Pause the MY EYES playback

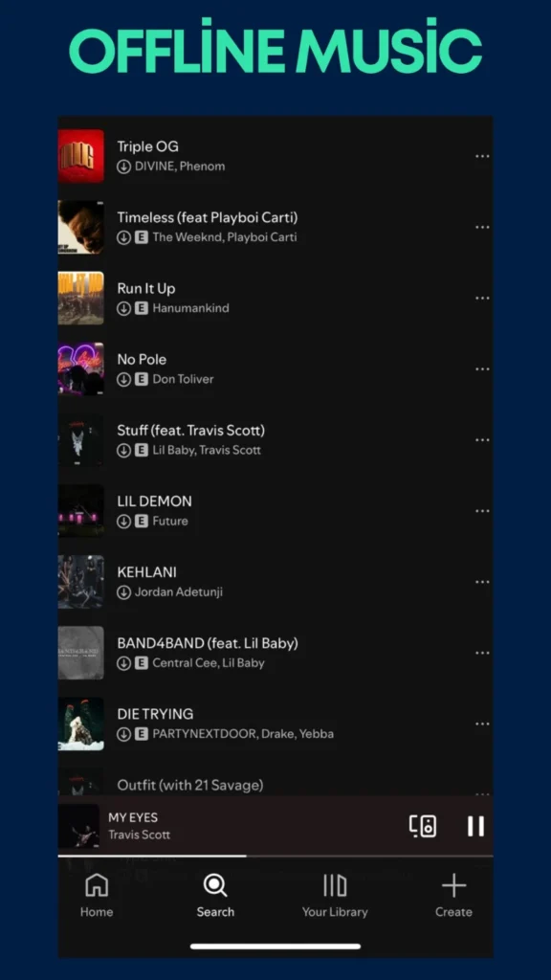(x=475, y=826)
